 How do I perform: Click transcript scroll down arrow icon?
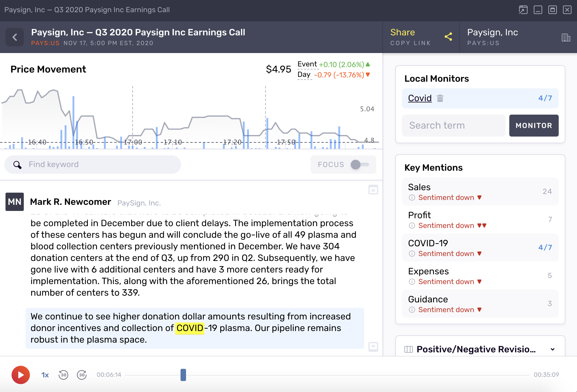tap(373, 347)
